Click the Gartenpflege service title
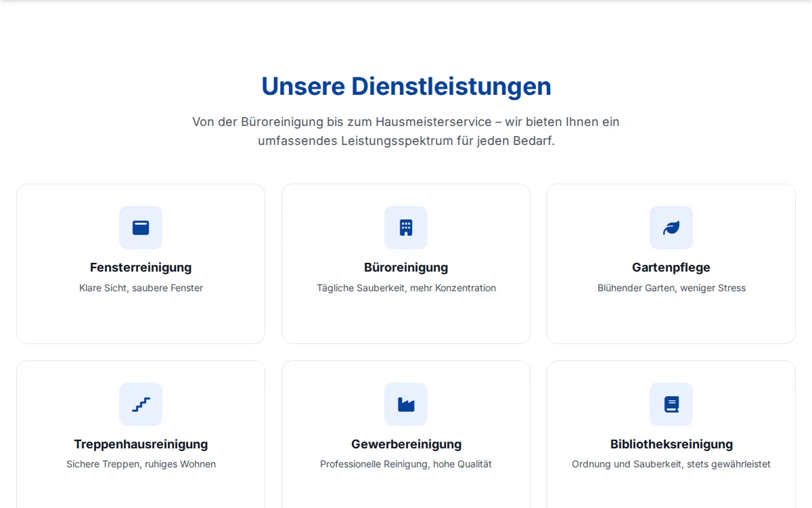This screenshot has width=812, height=508. [671, 268]
